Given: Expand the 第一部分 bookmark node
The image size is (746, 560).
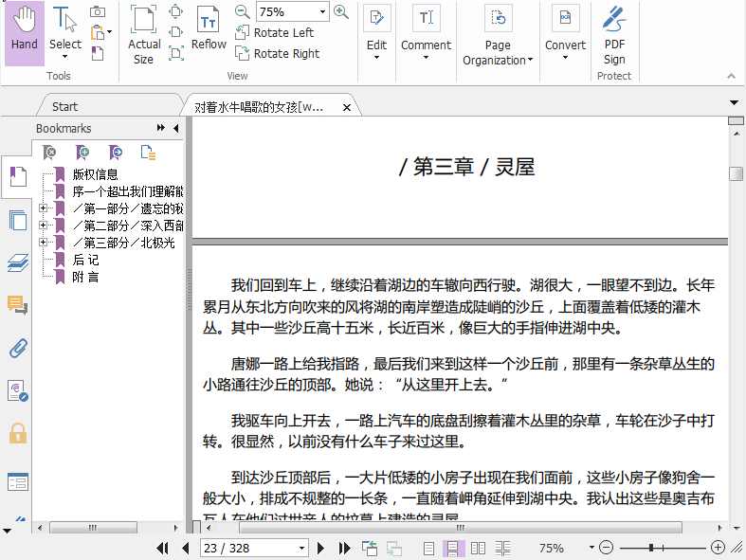Looking at the screenshot, I should coord(43,208).
